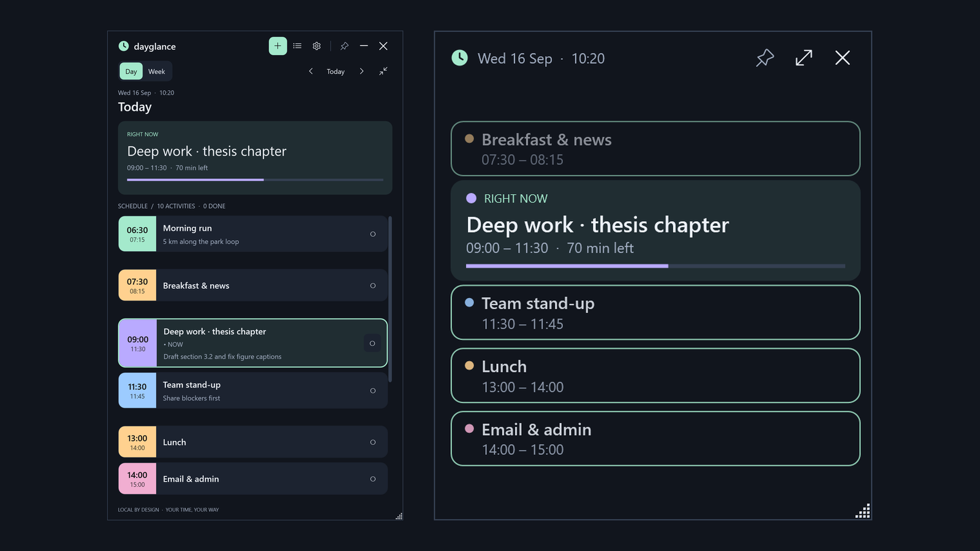Mark Team stand-up as done
The image size is (980, 551).
(372, 391)
